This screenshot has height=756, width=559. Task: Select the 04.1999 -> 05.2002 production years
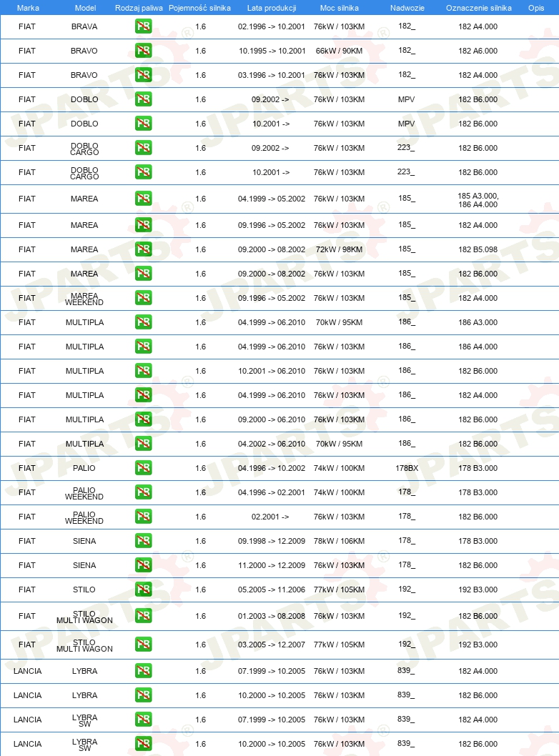click(x=272, y=199)
